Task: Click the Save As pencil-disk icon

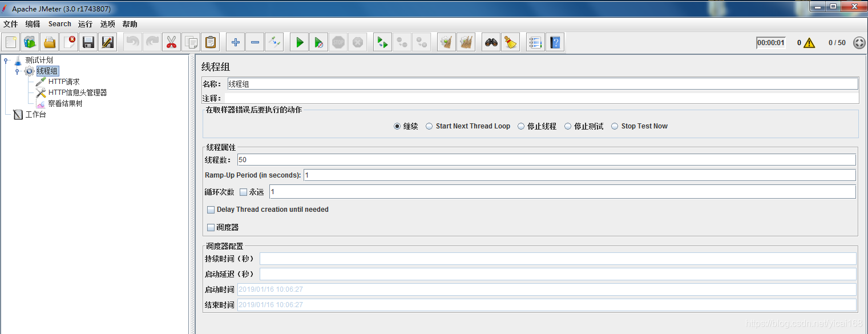Action: pyautogui.click(x=107, y=42)
